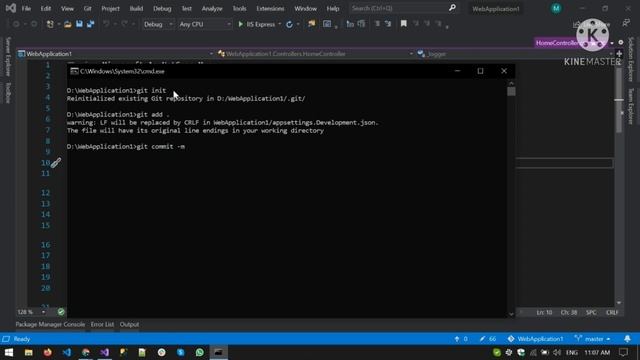Screen dimensions: 640x360
Task: Click the notifications bell in status bar
Action: pyautogui.click(x=627, y=339)
